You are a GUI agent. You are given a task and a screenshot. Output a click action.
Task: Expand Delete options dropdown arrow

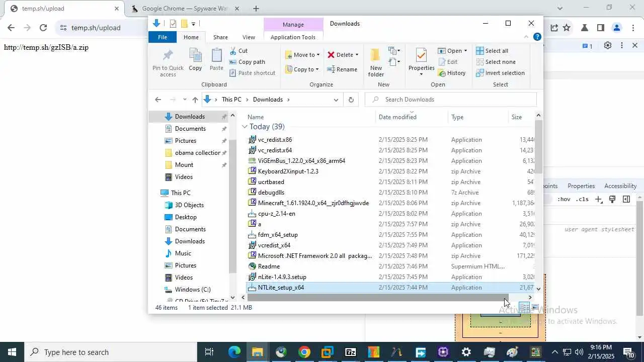pyautogui.click(x=357, y=55)
